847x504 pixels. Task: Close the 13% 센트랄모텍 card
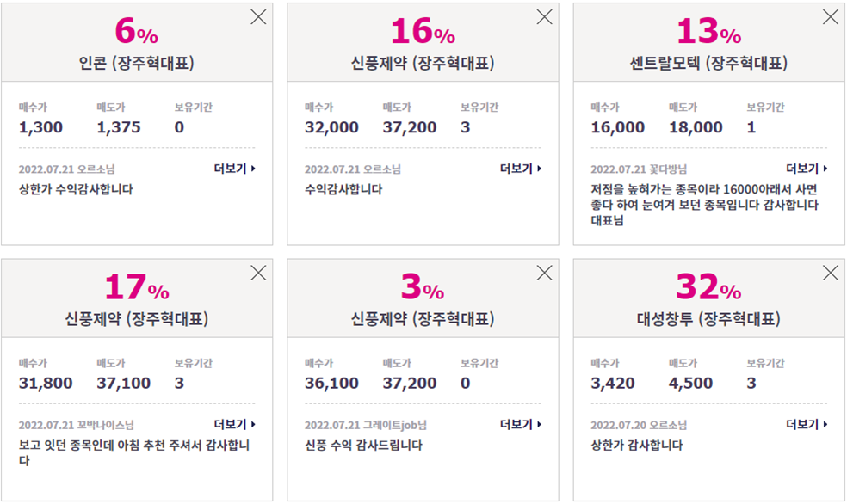[x=831, y=17]
